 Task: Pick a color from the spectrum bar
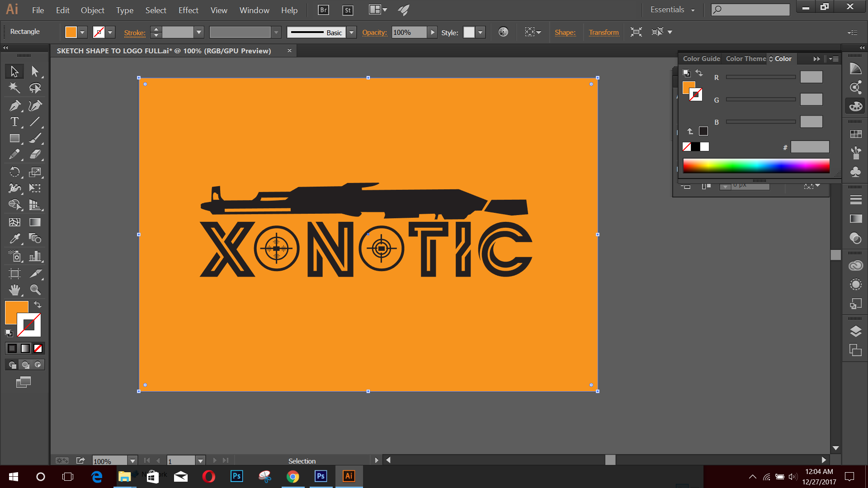(756, 166)
